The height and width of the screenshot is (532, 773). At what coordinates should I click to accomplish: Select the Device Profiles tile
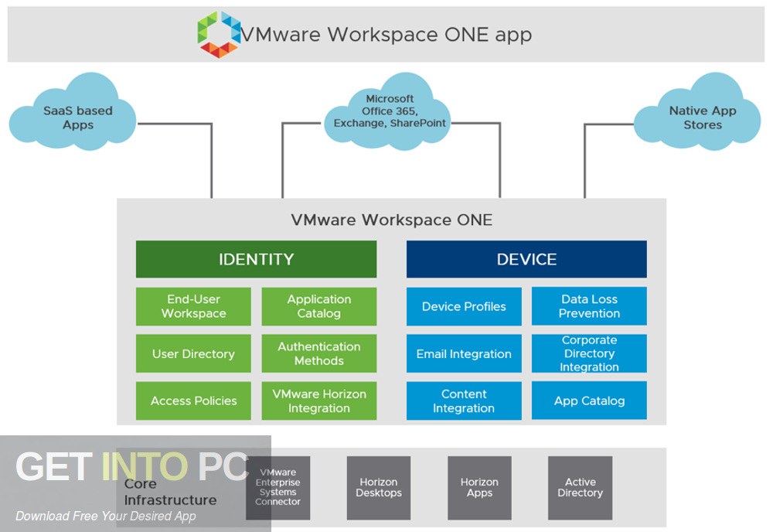[464, 307]
